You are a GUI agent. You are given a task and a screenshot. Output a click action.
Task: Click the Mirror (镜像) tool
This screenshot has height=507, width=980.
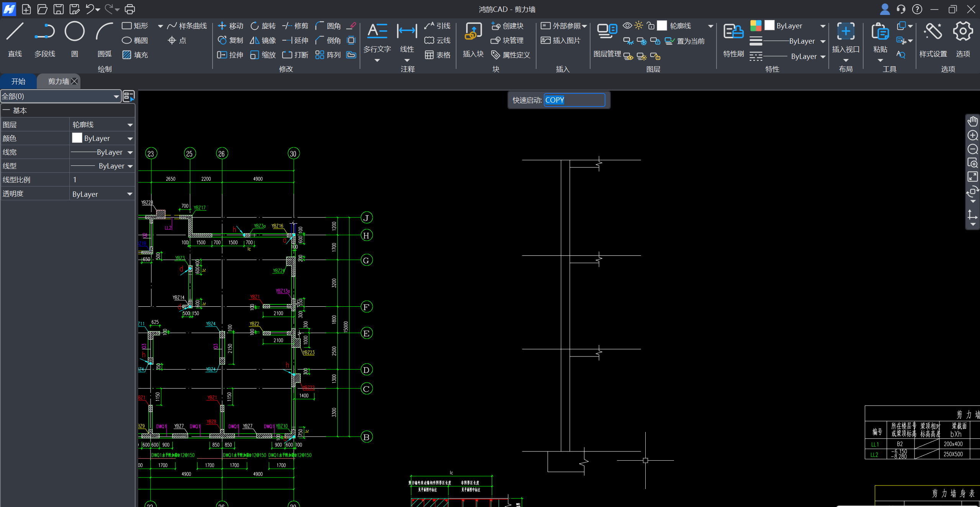(263, 40)
